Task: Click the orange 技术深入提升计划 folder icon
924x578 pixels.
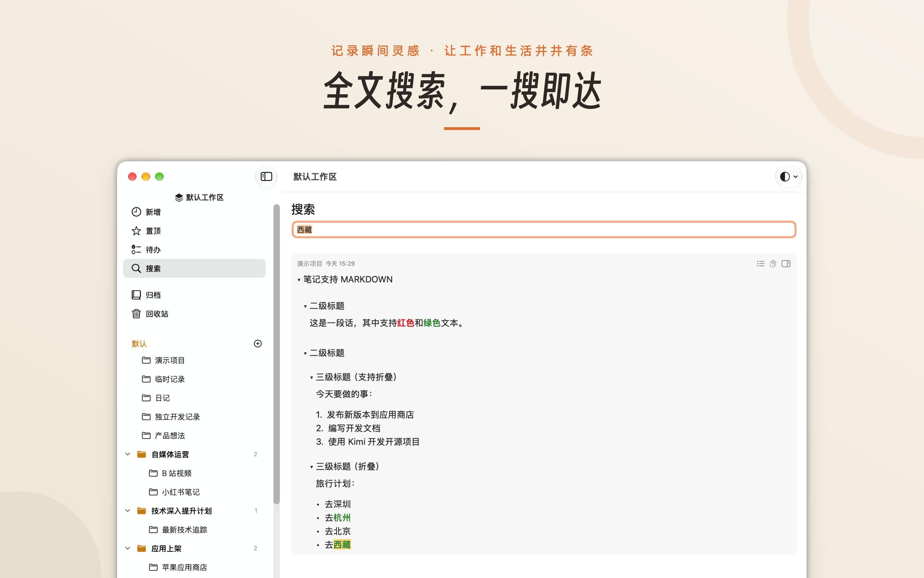Action: tap(141, 511)
